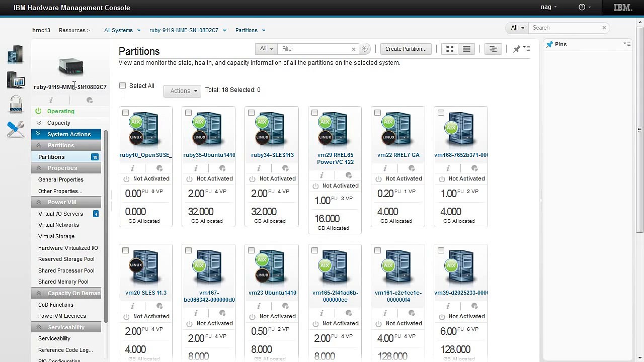Click pie chart icon under system name
The width and height of the screenshot is (644, 362).
tap(90, 100)
